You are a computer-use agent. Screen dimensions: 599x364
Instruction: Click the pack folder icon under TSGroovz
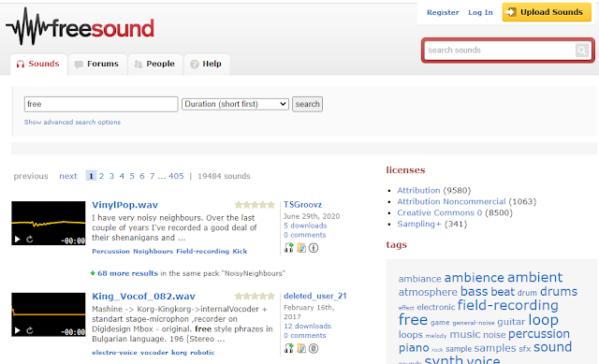301,248
